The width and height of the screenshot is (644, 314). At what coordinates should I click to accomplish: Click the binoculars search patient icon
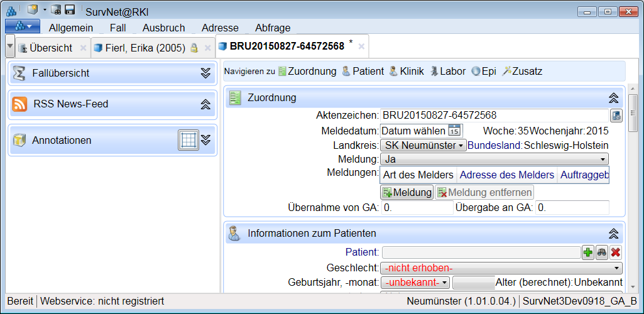602,252
